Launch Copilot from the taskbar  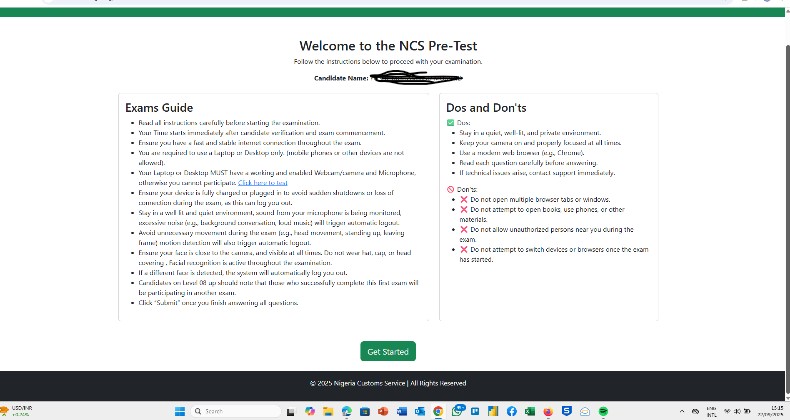pyautogui.click(x=310, y=411)
